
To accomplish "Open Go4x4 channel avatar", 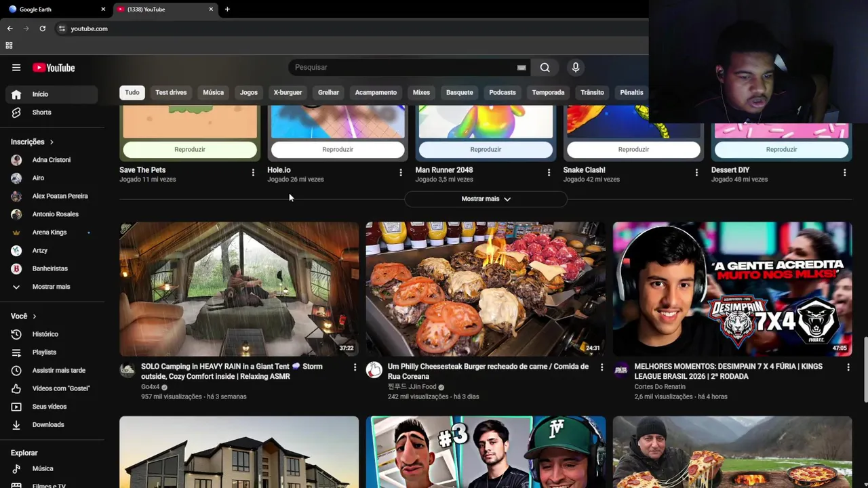I will (127, 369).
